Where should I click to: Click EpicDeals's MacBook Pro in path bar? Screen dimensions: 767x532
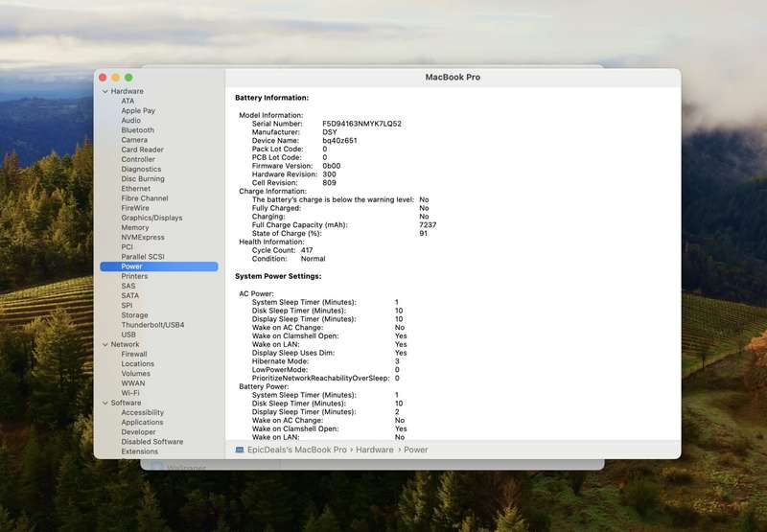pos(297,450)
